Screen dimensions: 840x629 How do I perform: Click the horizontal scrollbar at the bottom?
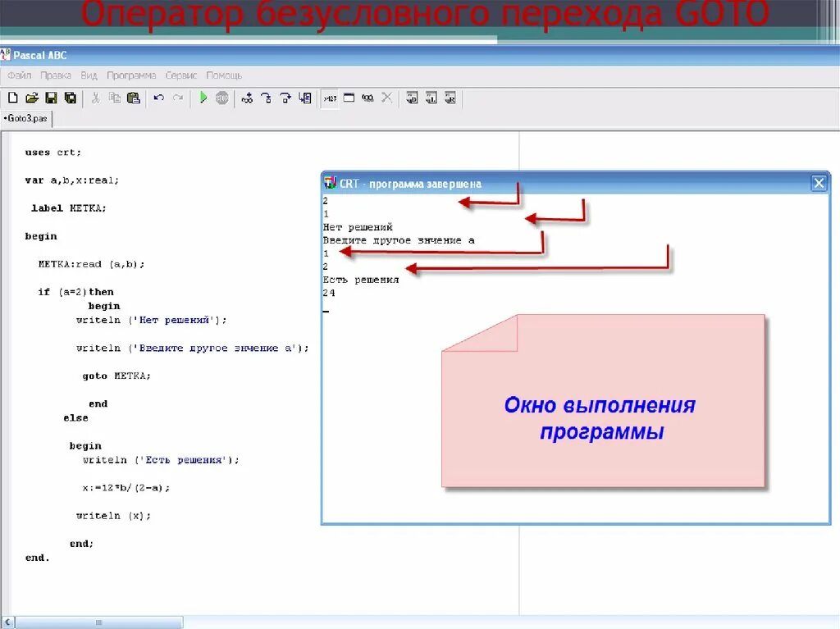98,622
